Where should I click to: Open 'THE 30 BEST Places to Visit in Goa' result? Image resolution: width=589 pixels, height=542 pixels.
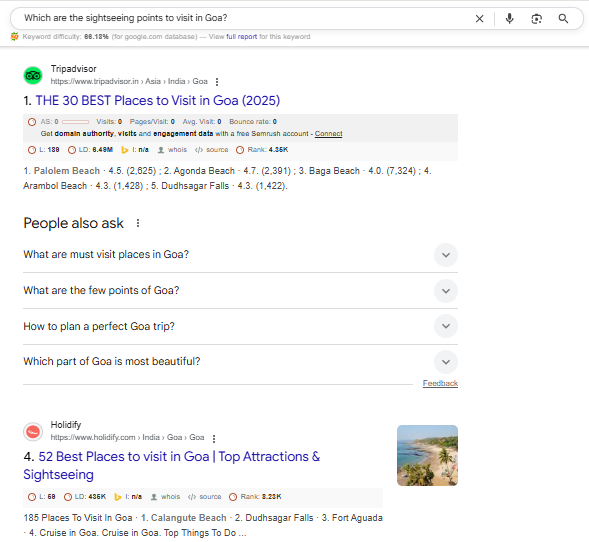157,101
